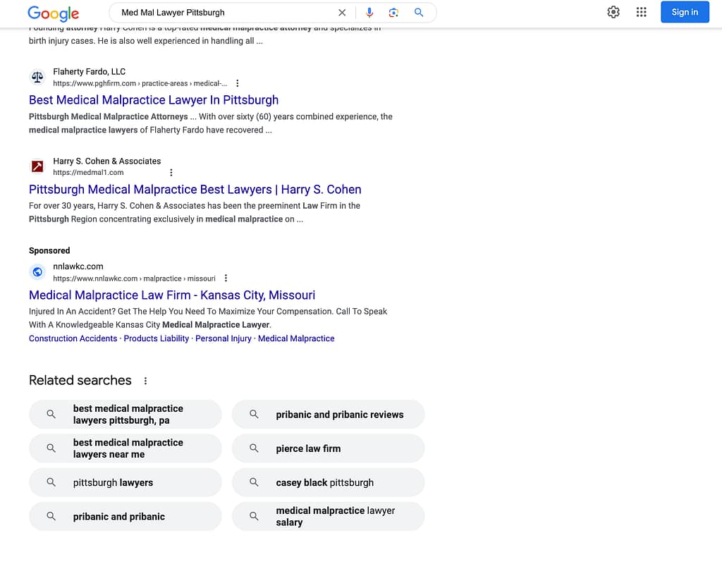Select pierce law firm related search
Image resolution: width=722 pixels, height=588 pixels.
pos(328,448)
